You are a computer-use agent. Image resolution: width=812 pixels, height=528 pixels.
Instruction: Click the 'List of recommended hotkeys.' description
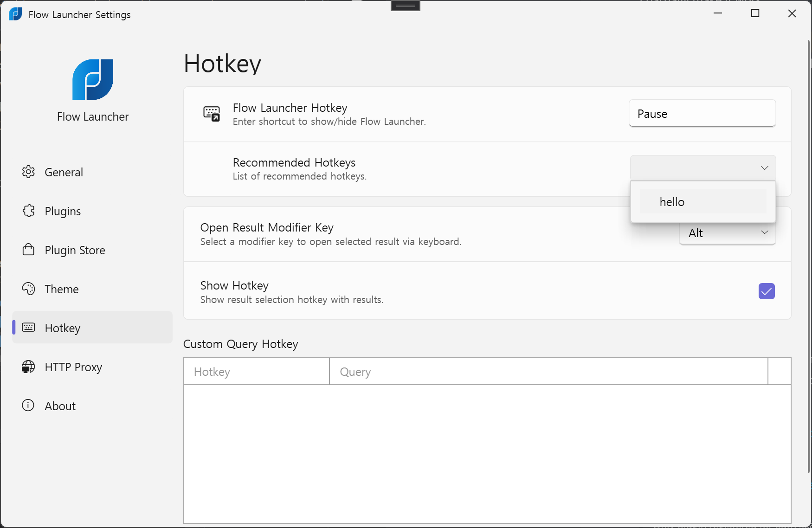300,176
